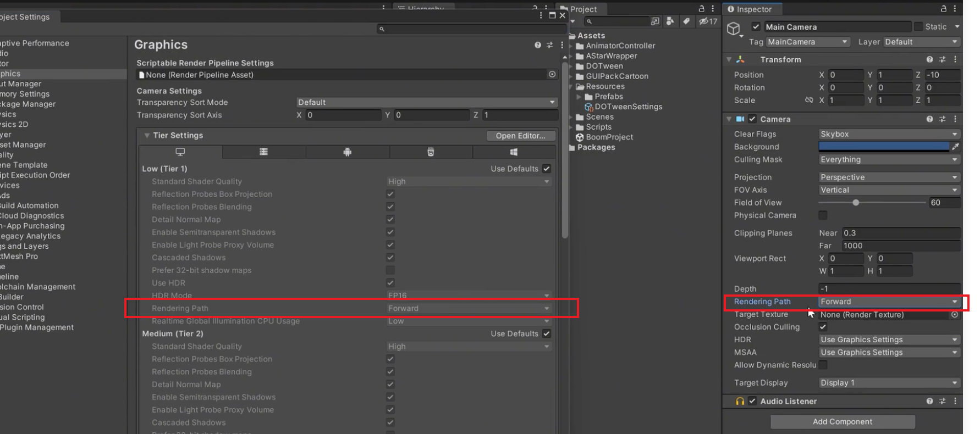
Task: Disable the Occlusion Culling checkbox
Action: point(823,327)
